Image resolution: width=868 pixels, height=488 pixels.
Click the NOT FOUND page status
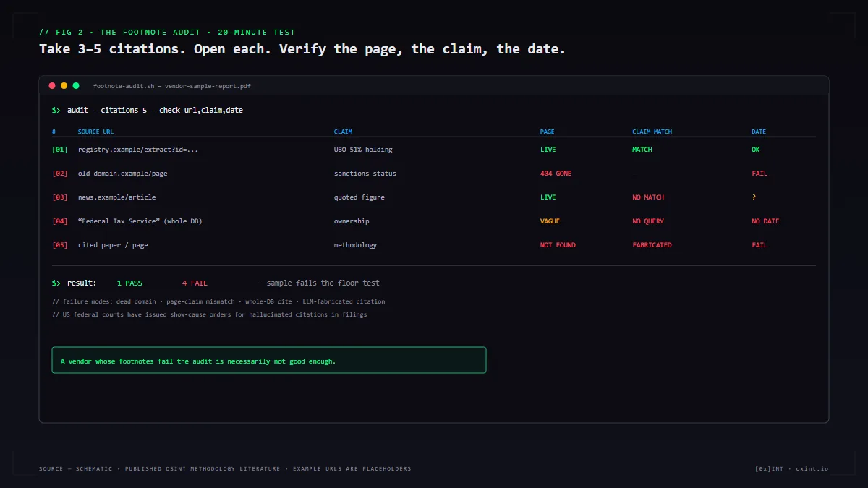558,245
